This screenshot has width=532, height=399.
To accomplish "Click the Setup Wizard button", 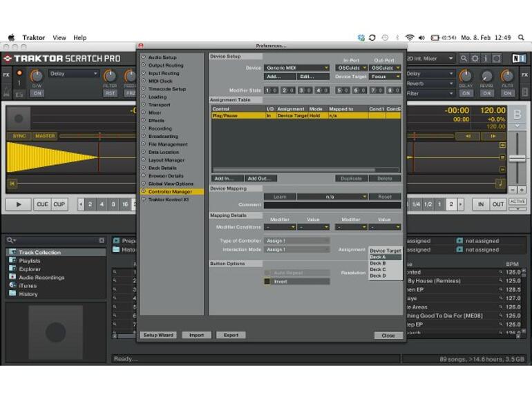I will point(158,335).
